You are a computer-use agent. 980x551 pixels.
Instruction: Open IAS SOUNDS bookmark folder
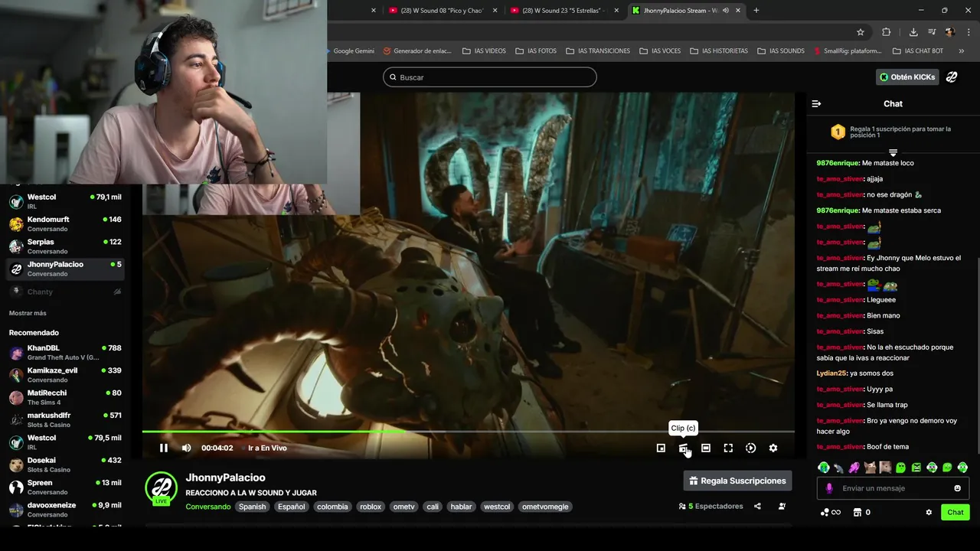(x=781, y=51)
